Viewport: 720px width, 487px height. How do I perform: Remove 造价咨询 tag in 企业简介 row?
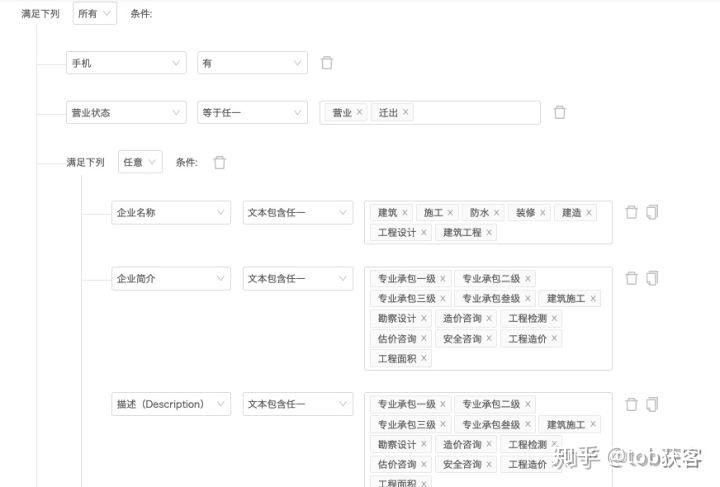489,318
